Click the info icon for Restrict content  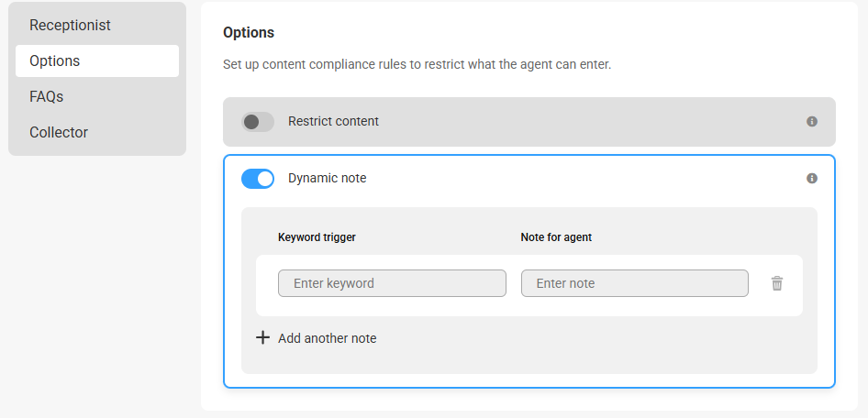tap(811, 122)
